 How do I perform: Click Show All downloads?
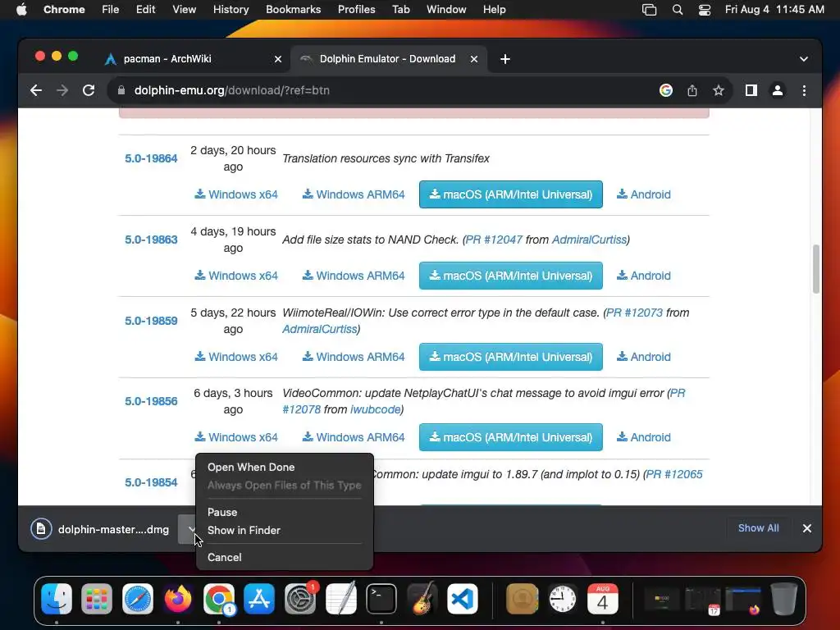759,528
